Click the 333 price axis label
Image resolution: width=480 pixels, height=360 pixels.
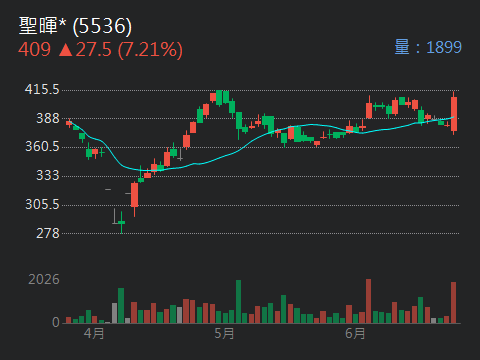[x=48, y=175]
